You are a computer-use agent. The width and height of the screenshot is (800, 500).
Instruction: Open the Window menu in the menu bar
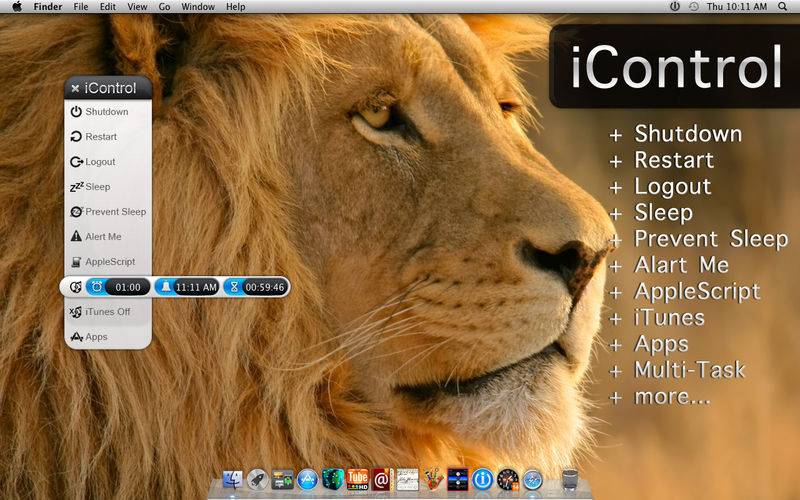(197, 7)
